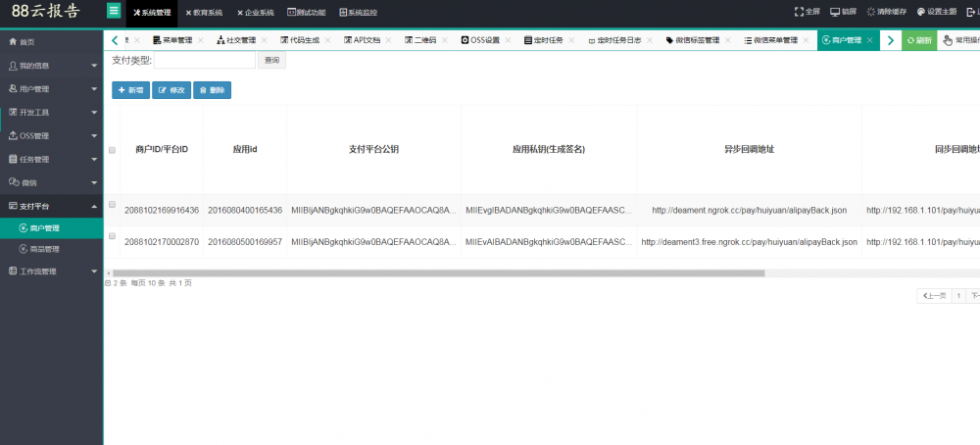
Task: Close the 代码生成 tab
Action: pyautogui.click(x=327, y=40)
